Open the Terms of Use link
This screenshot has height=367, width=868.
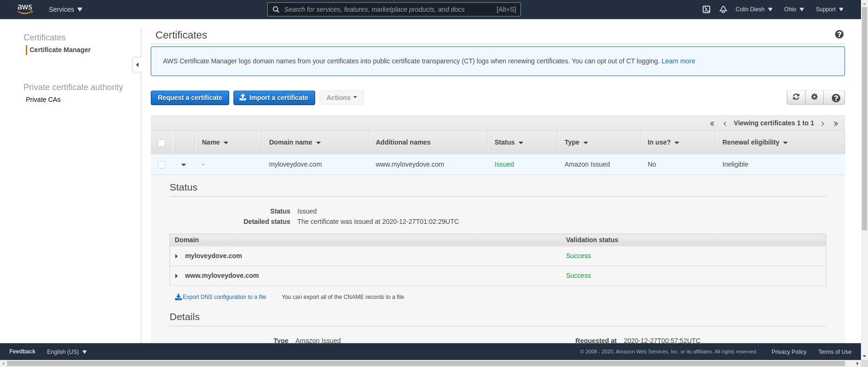(x=835, y=352)
